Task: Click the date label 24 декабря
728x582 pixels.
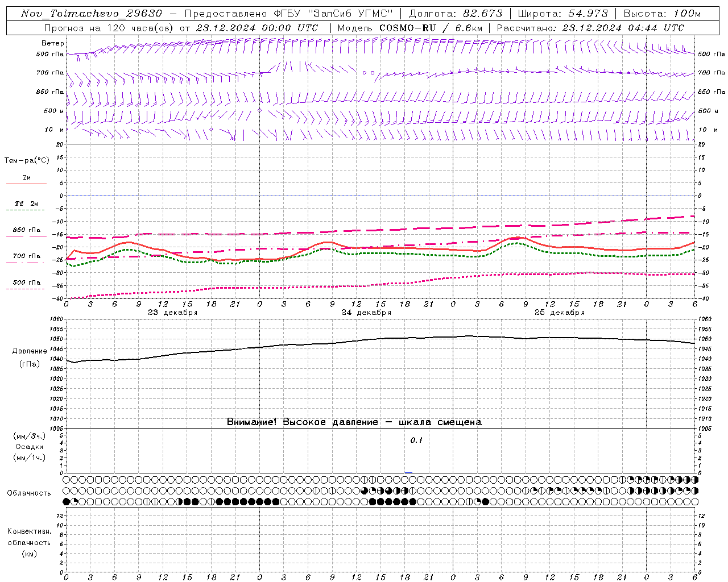Action: [x=366, y=313]
